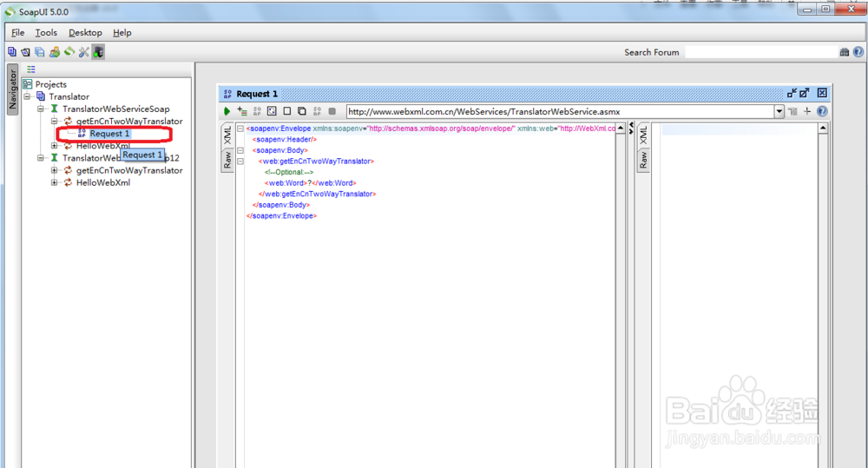Select the Translator project in navigator
Image resolution: width=868 pixels, height=468 pixels.
click(69, 96)
